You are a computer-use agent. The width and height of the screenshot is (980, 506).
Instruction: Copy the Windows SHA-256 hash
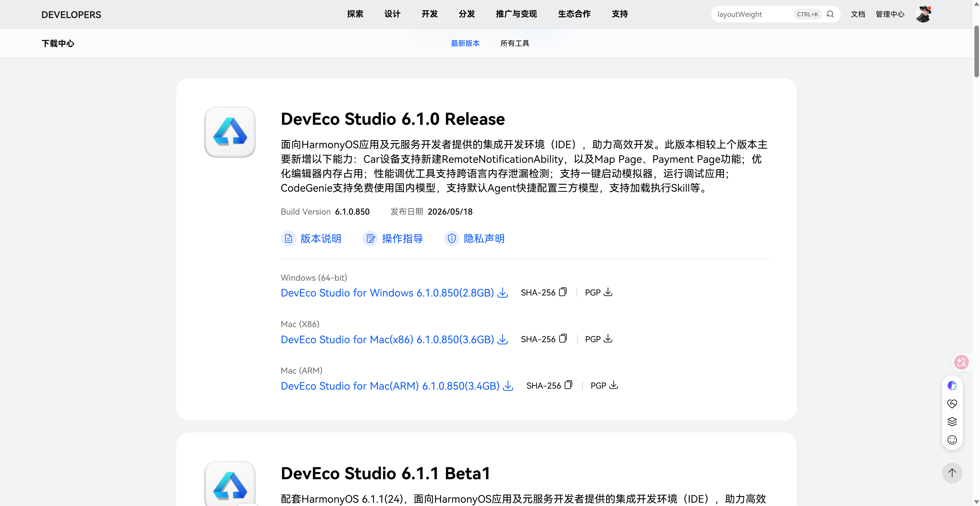[x=563, y=292]
